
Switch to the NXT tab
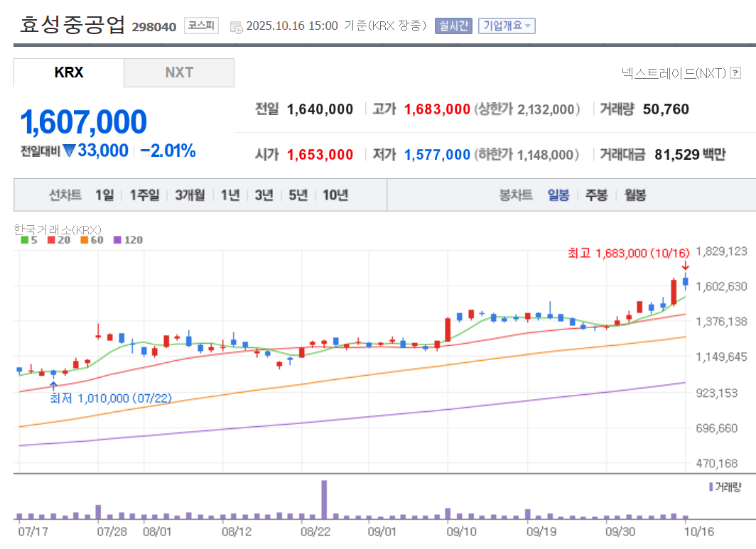coord(179,72)
